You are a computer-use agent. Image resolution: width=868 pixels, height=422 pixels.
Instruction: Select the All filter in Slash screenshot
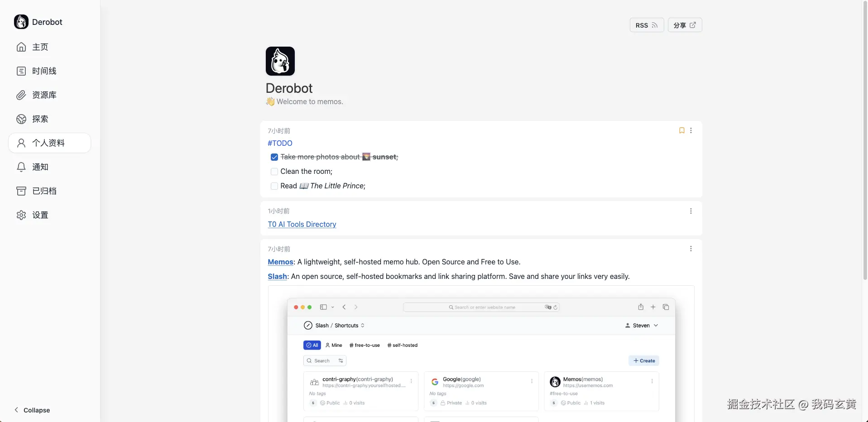[312, 345]
